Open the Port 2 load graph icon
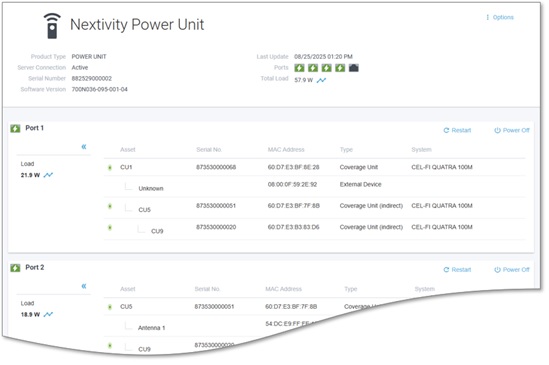Viewport: 549px width, 365px height. coord(48,314)
